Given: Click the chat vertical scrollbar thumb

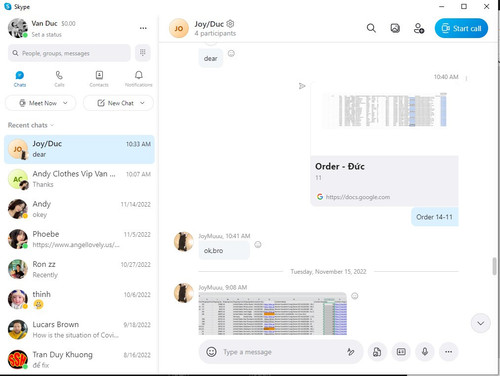Looking at the screenshot, I should 494,266.
